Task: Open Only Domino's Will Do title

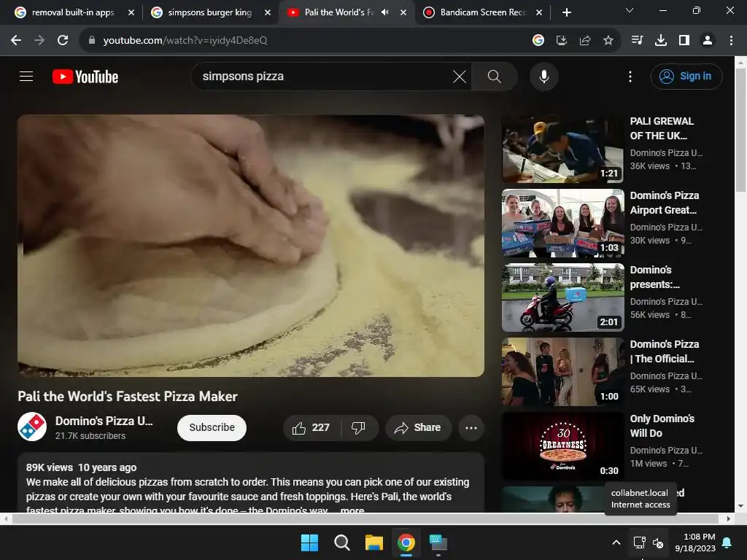Action: [x=662, y=426]
